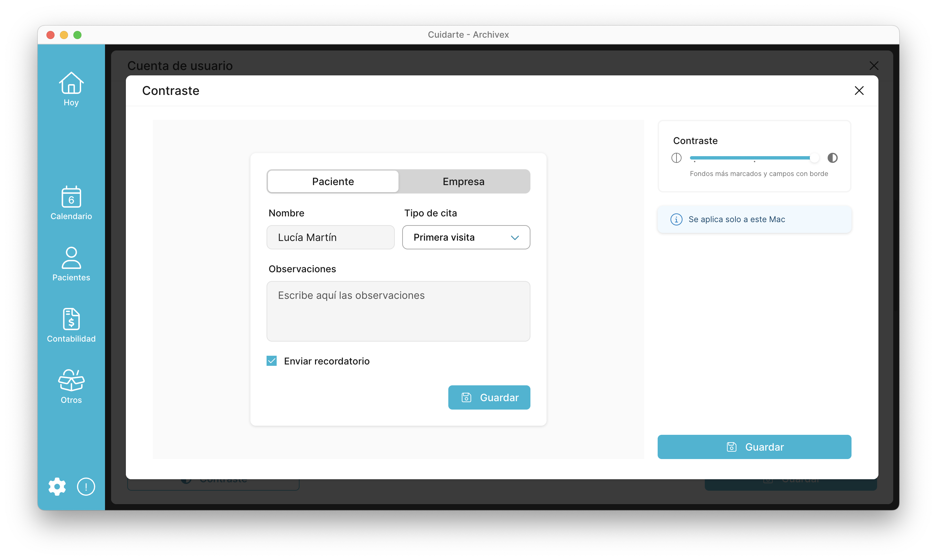Toggle the Enviar recordatorio checkbox
Screen dimensions: 937x560
[x=272, y=361]
